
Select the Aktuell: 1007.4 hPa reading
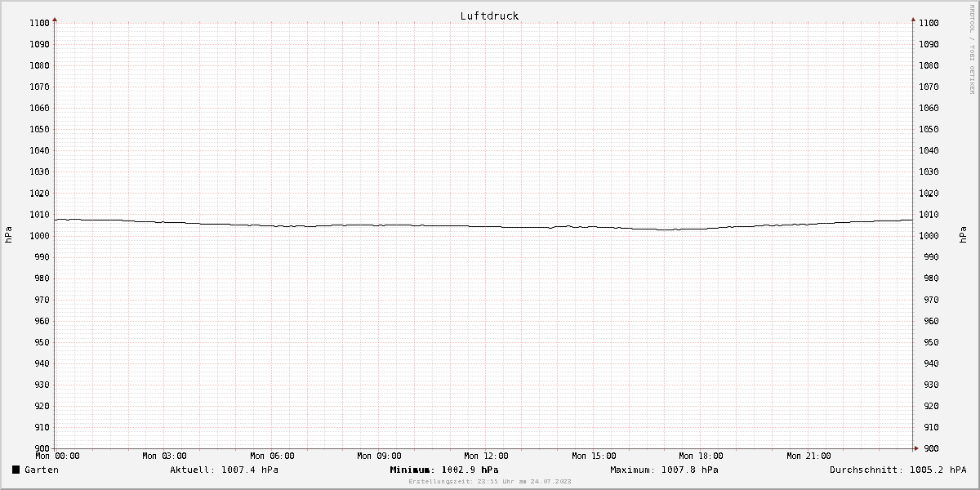[224, 470]
